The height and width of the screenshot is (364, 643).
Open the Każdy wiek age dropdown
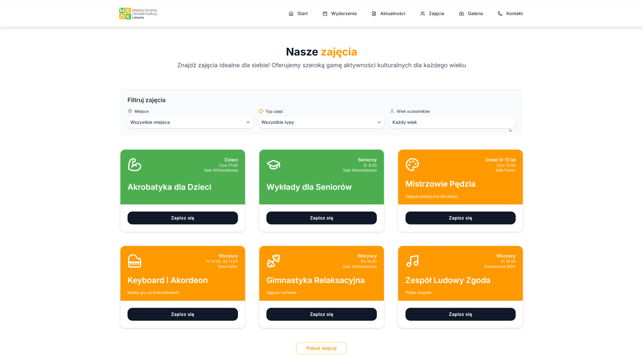point(452,122)
